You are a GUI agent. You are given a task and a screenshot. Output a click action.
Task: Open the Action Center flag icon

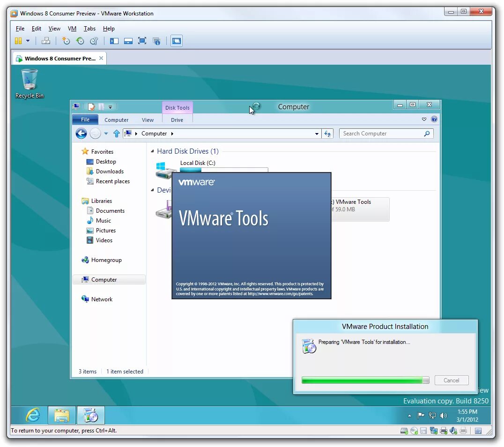click(x=421, y=416)
